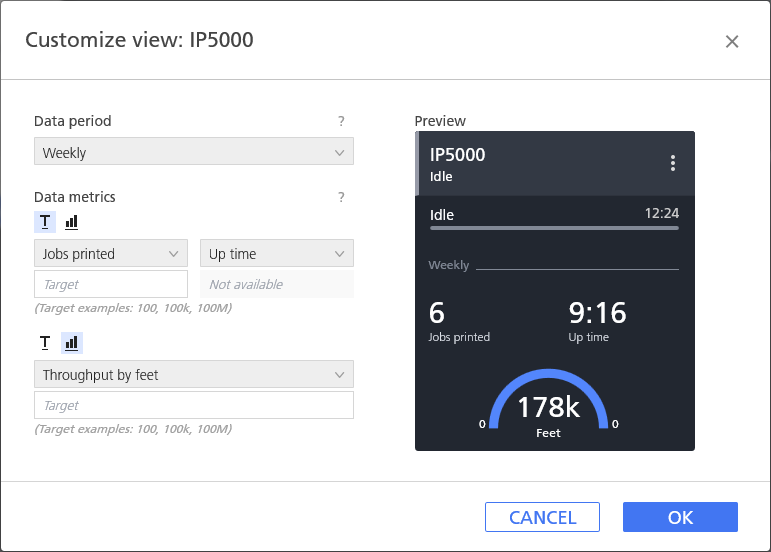Switch Throughput metric to text display icon
The width and height of the screenshot is (771, 552).
click(x=45, y=343)
